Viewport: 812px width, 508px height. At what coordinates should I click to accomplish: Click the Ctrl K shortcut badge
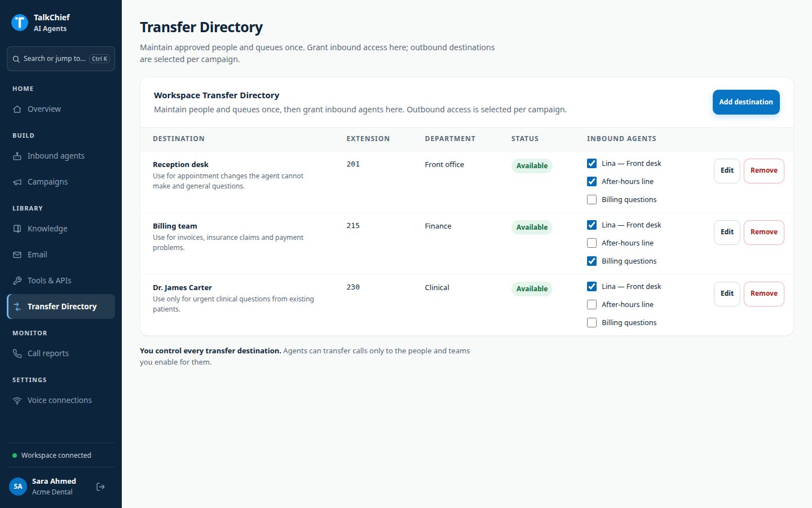pyautogui.click(x=100, y=59)
